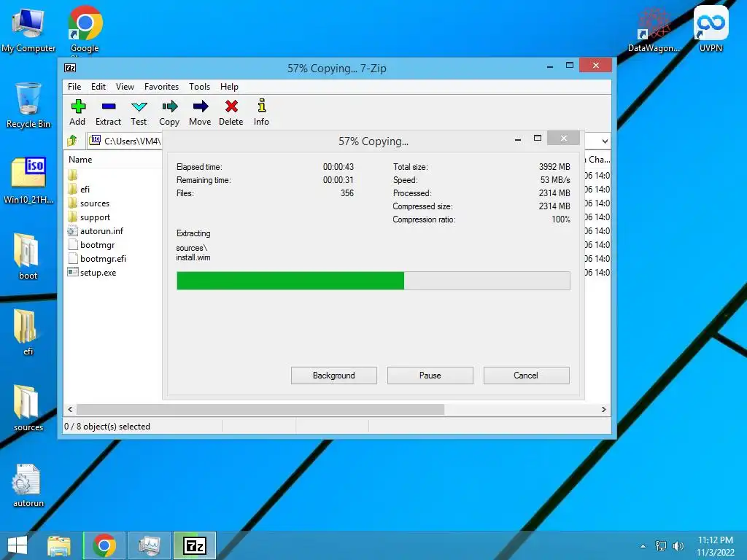Screen dimensions: 747x560
Task: Select the Google Chrome desktop shortcut
Action: point(85,29)
